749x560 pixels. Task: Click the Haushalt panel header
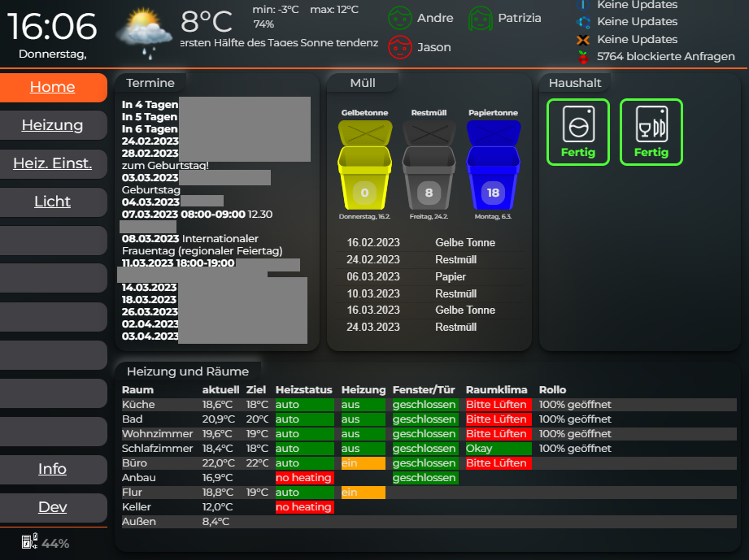pos(575,83)
